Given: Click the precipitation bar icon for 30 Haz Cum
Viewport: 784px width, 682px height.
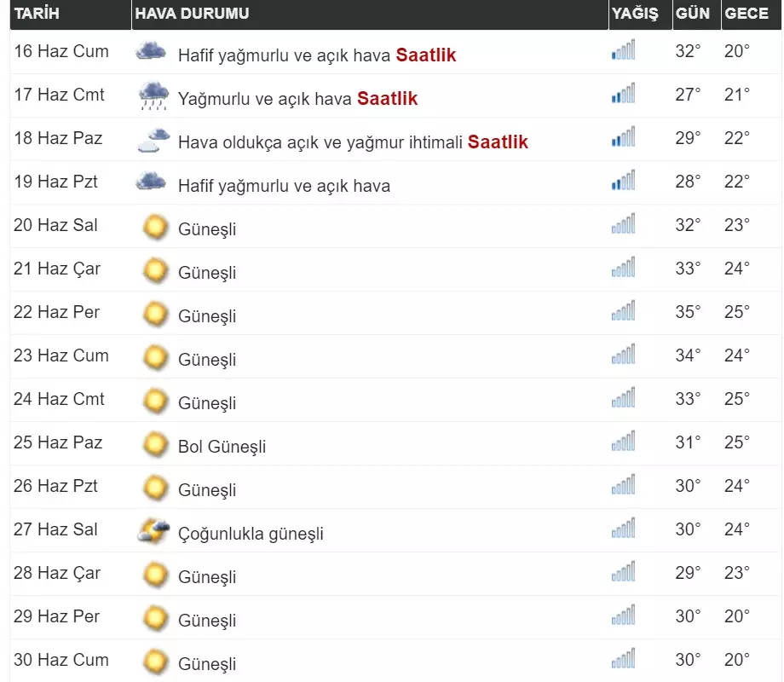Looking at the screenshot, I should point(623,660).
